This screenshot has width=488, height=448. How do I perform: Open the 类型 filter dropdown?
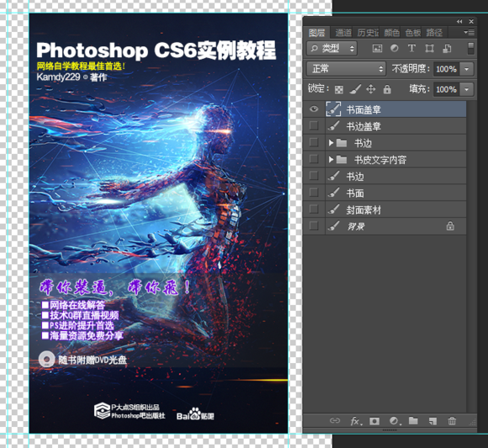(332, 48)
